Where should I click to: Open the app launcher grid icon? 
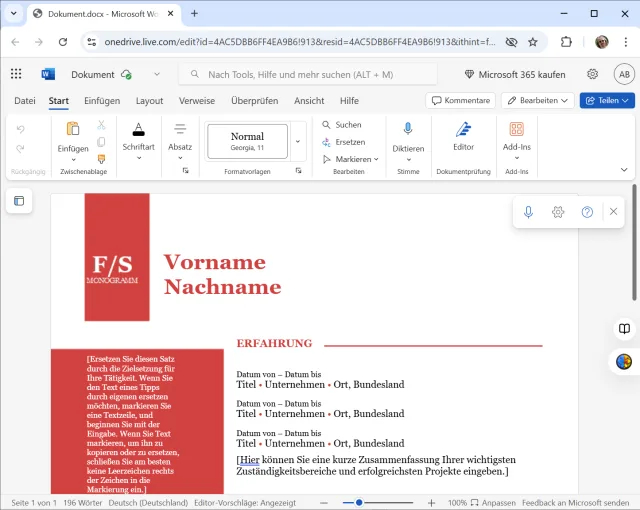click(x=16, y=74)
